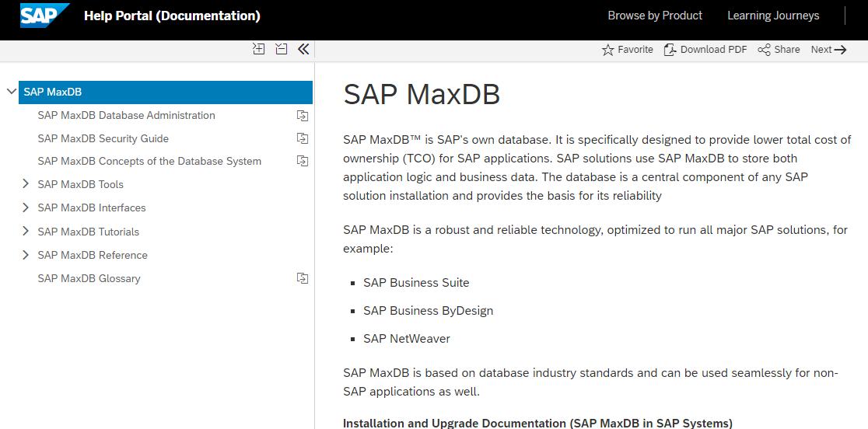
Task: Expand the SAP MaxDB Reference node
Action: point(26,255)
